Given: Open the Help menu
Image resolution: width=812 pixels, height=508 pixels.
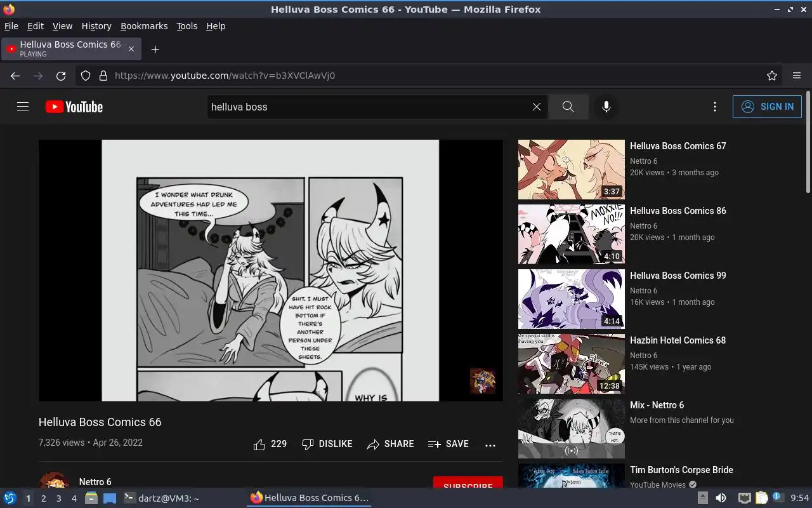Looking at the screenshot, I should [216, 26].
